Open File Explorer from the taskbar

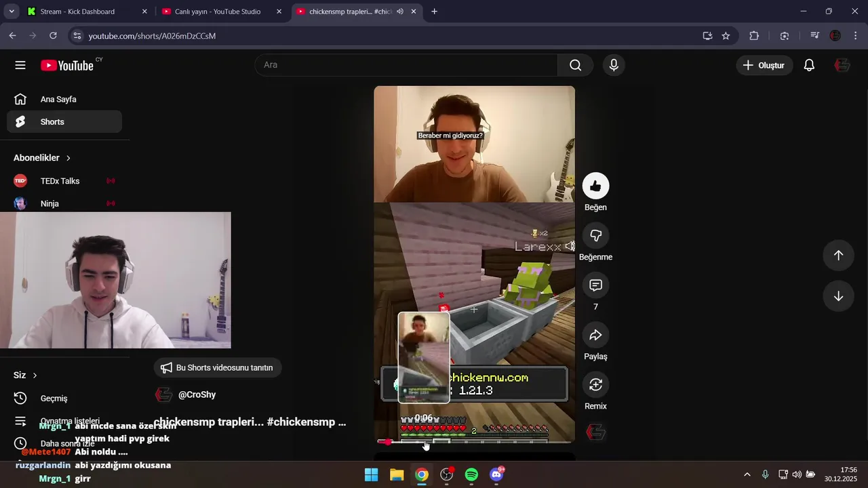(397, 474)
